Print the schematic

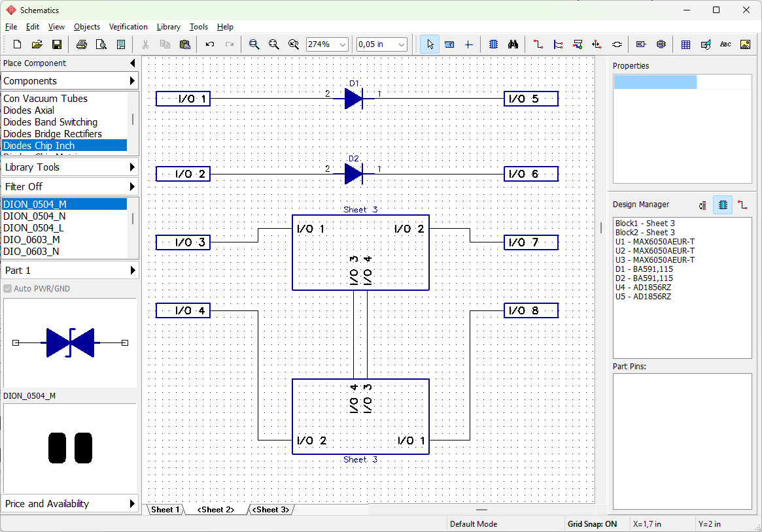tap(82, 44)
